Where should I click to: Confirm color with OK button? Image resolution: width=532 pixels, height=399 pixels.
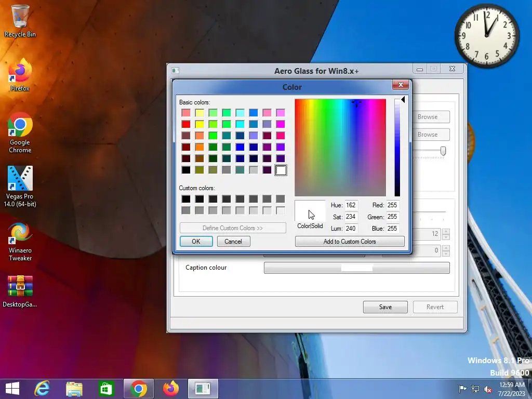196,241
